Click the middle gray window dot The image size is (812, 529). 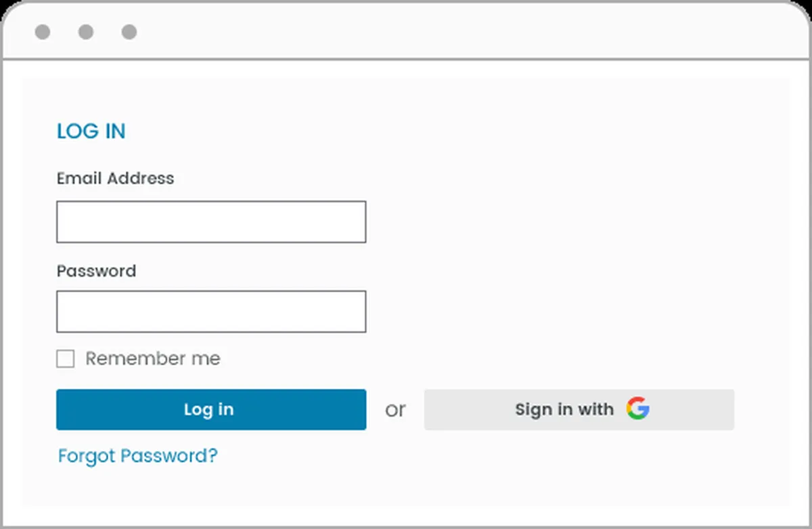pyautogui.click(x=86, y=32)
